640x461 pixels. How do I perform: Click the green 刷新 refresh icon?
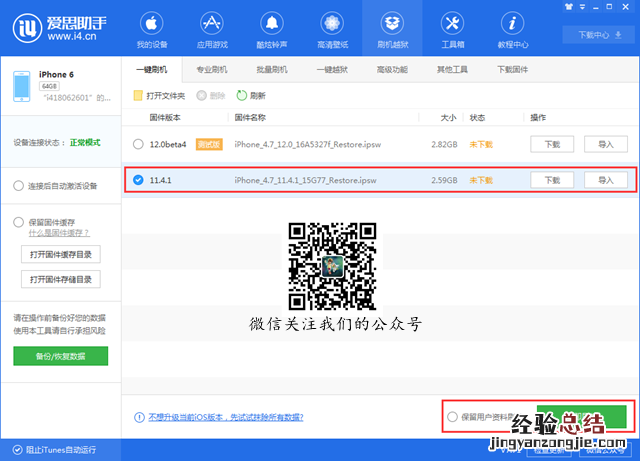(242, 96)
